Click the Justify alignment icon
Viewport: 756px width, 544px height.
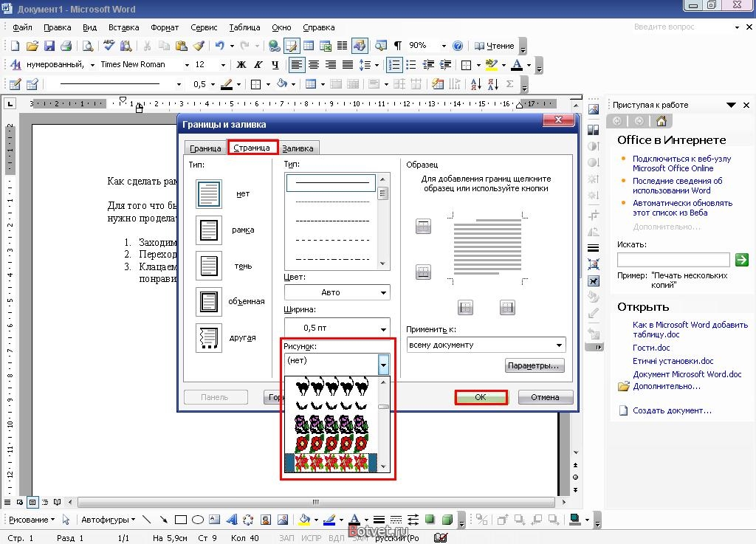348,64
